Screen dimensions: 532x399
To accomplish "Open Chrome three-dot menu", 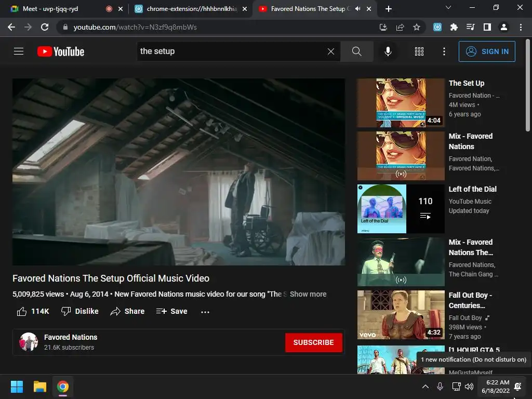I will click(521, 27).
